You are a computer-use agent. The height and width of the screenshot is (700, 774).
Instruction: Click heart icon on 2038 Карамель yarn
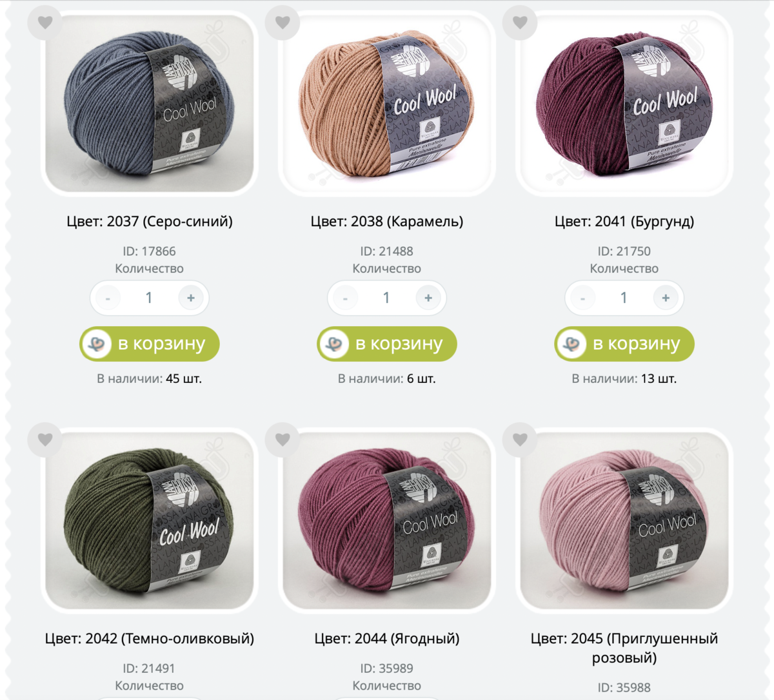[x=283, y=22]
